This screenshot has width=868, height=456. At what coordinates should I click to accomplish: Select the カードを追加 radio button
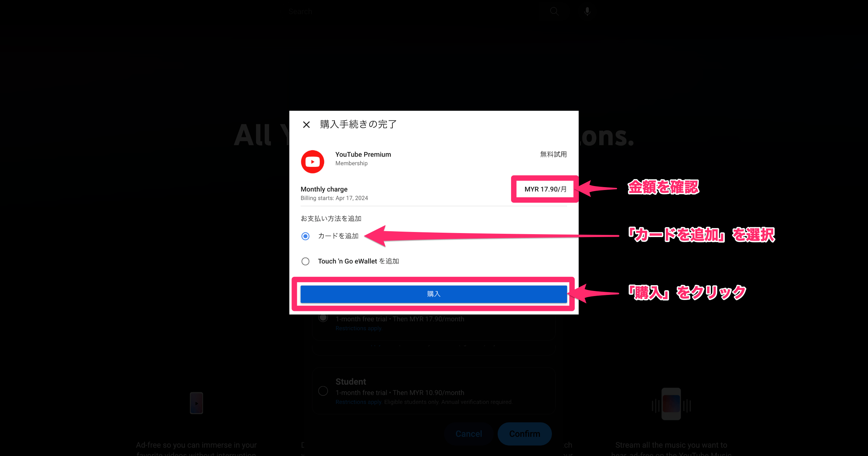(x=305, y=236)
